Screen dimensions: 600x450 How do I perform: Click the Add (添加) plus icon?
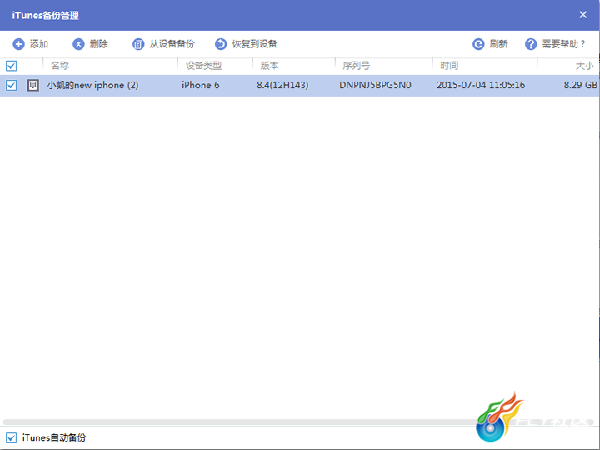point(18,44)
